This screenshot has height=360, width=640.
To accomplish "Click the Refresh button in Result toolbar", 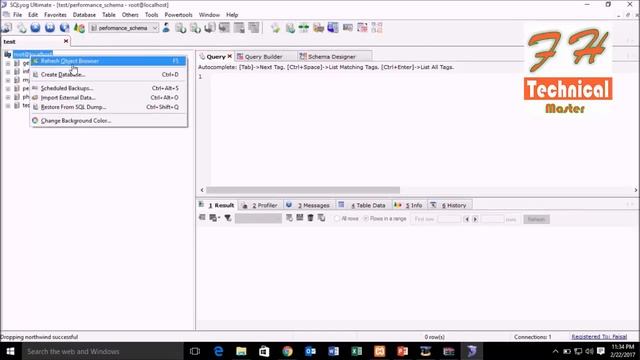I will click(536, 219).
